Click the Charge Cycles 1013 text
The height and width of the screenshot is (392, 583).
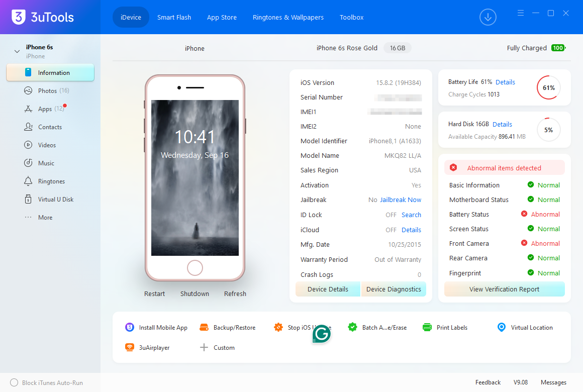coord(473,94)
